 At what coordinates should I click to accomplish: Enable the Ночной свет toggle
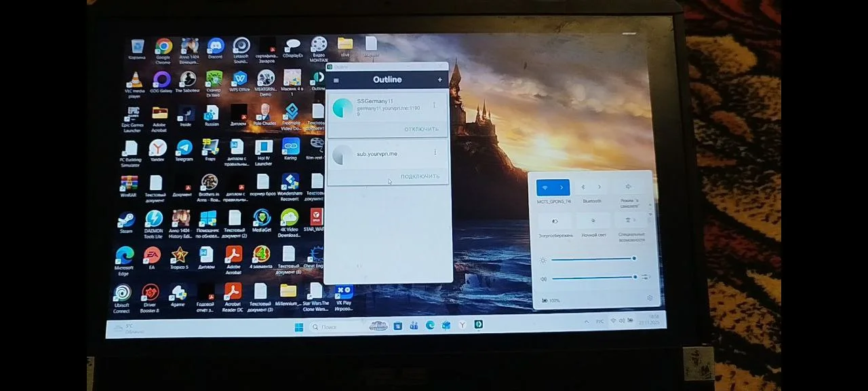pos(593,221)
